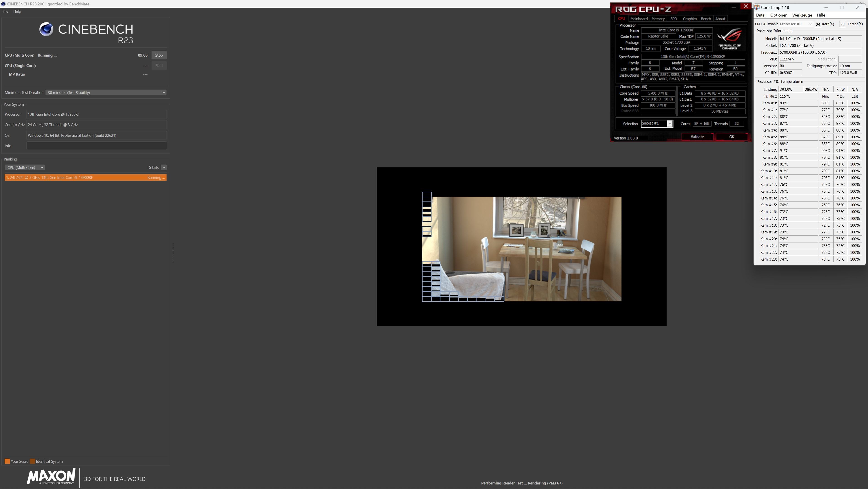Close the ROG CPU-Z window

pos(746,6)
